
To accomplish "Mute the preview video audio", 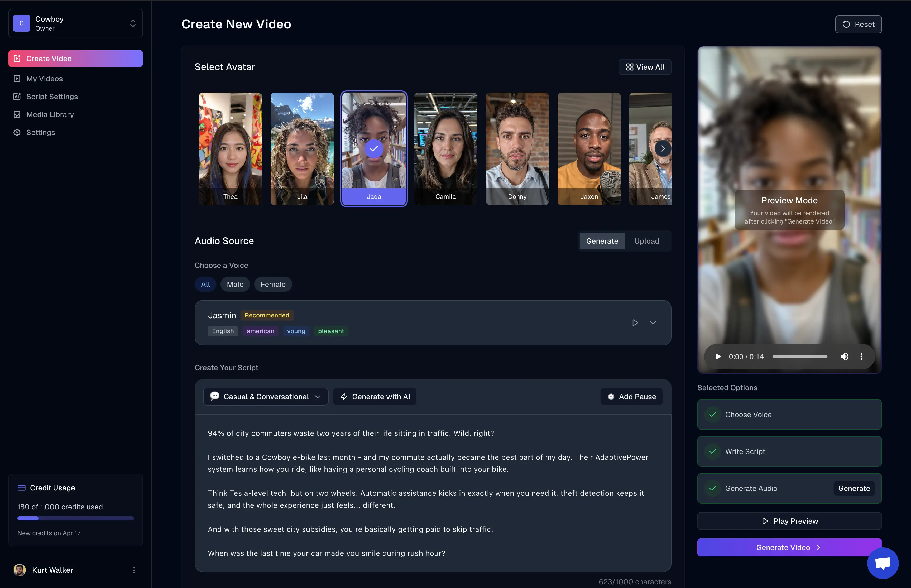I will tap(844, 356).
